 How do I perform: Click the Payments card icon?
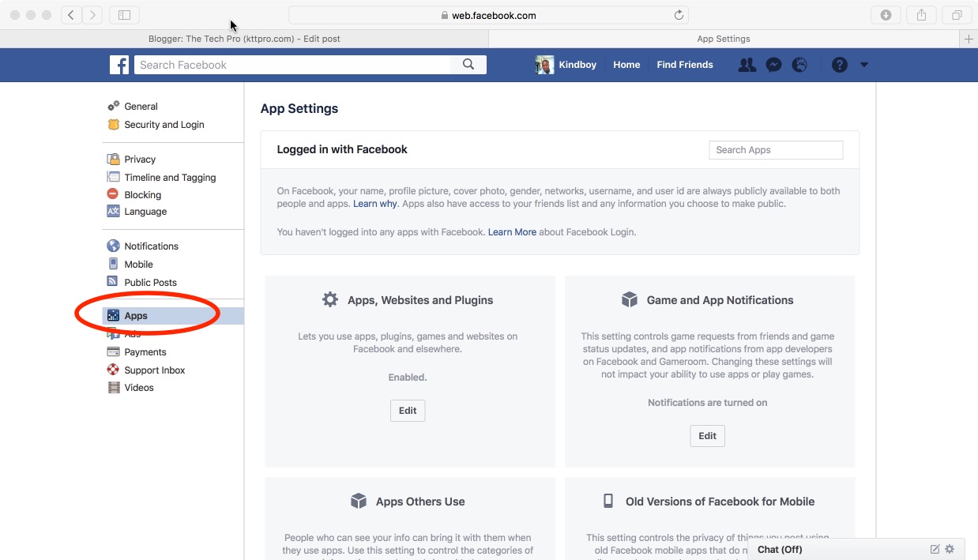(x=113, y=351)
